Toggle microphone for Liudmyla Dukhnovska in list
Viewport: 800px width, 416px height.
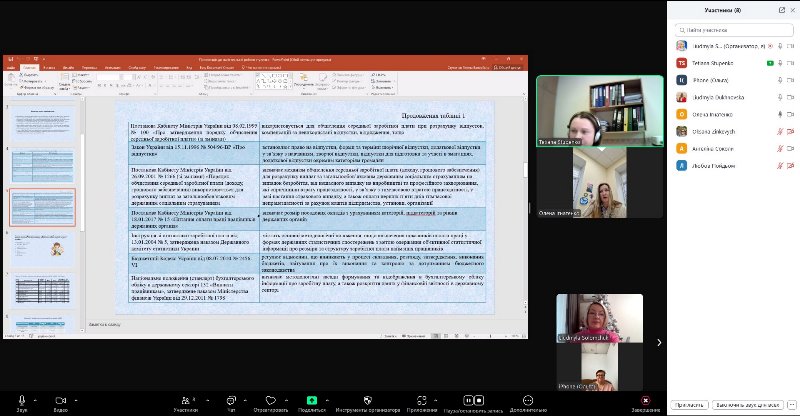pyautogui.click(x=780, y=97)
